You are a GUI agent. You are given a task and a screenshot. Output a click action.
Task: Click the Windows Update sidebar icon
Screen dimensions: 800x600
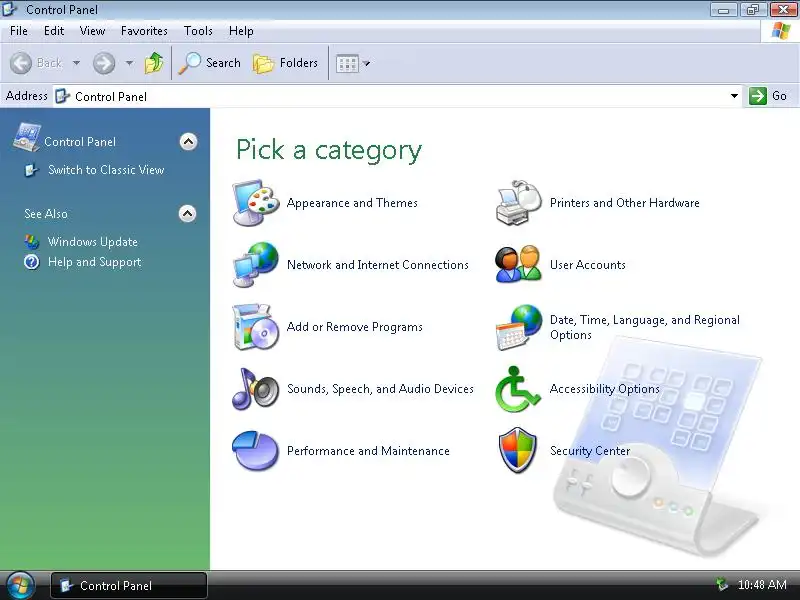click(32, 241)
